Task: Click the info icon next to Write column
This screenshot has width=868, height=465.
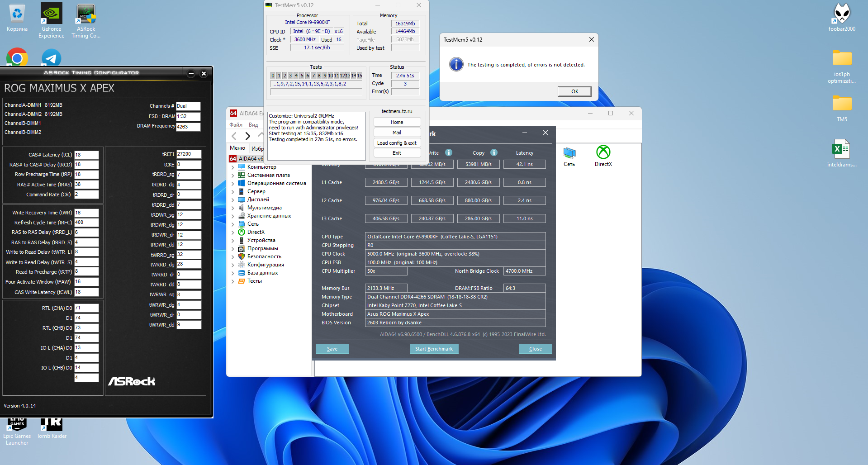Action: click(x=449, y=152)
